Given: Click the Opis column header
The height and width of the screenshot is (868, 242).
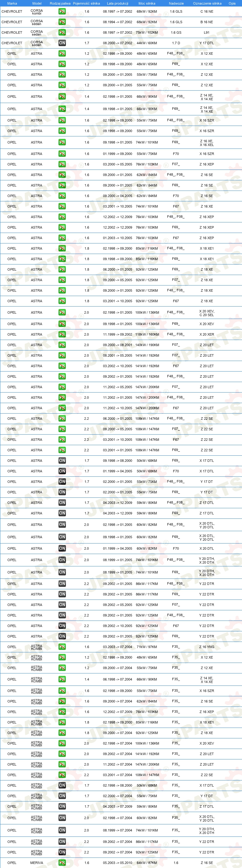Looking at the screenshot, I should tap(232, 3).
